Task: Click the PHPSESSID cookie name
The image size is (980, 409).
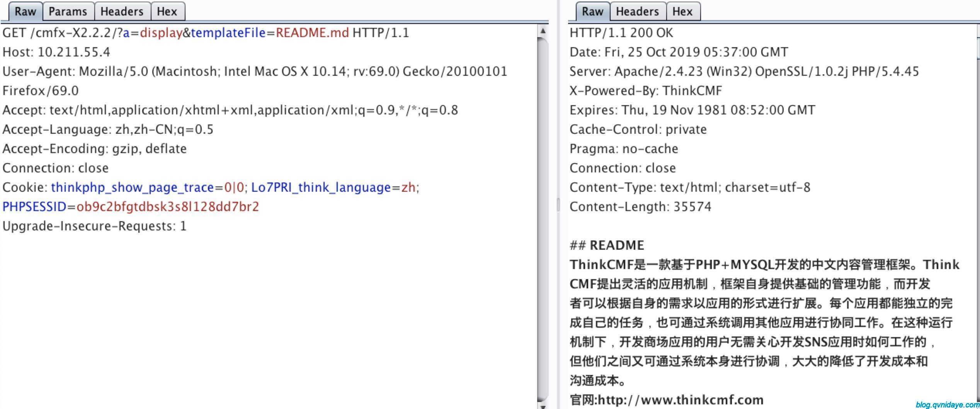Action: coord(34,207)
